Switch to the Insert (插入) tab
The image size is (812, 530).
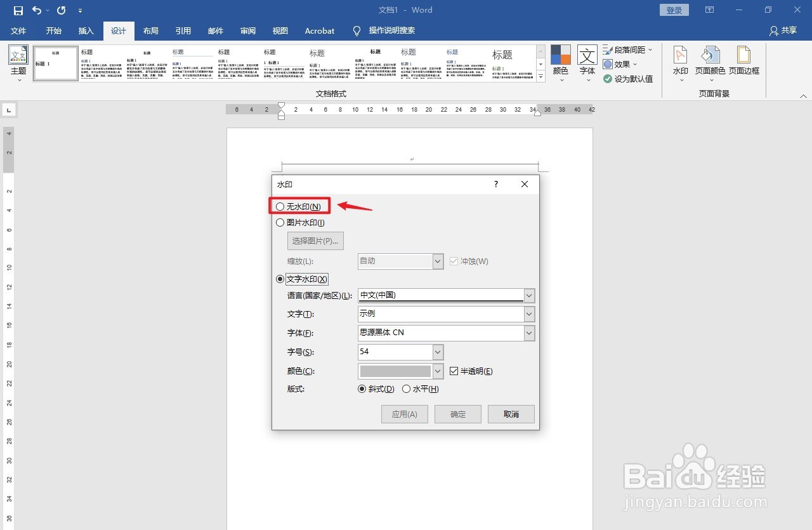tap(86, 30)
